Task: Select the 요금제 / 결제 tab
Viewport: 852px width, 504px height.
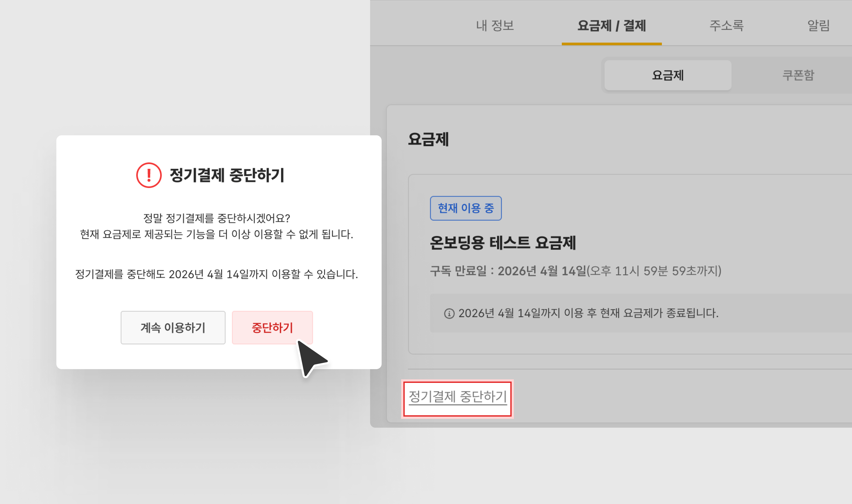Action: [611, 26]
